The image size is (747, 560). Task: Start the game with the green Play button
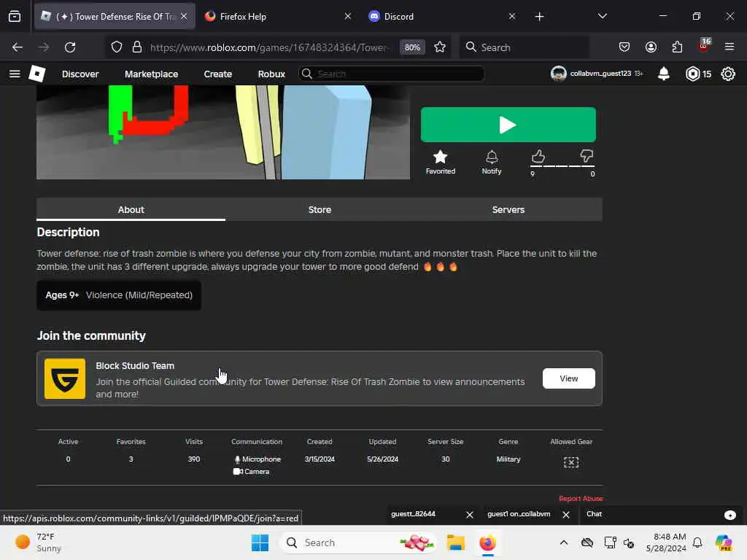click(x=508, y=125)
